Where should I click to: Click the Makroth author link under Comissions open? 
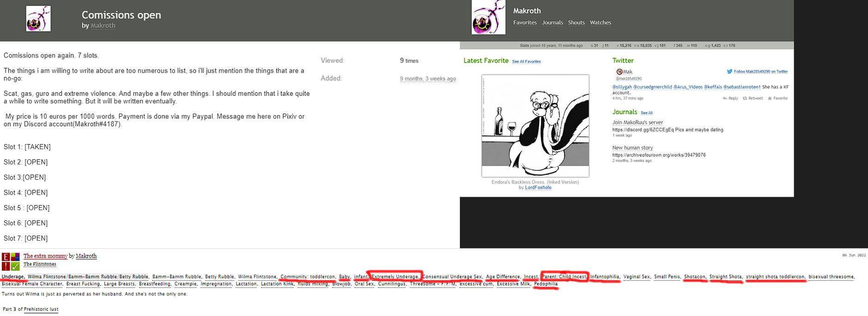(103, 26)
